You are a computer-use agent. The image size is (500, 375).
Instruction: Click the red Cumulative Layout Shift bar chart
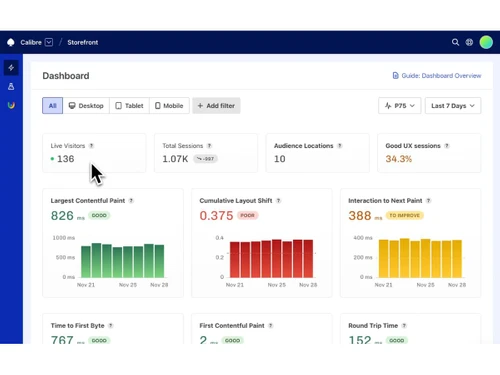(x=271, y=259)
